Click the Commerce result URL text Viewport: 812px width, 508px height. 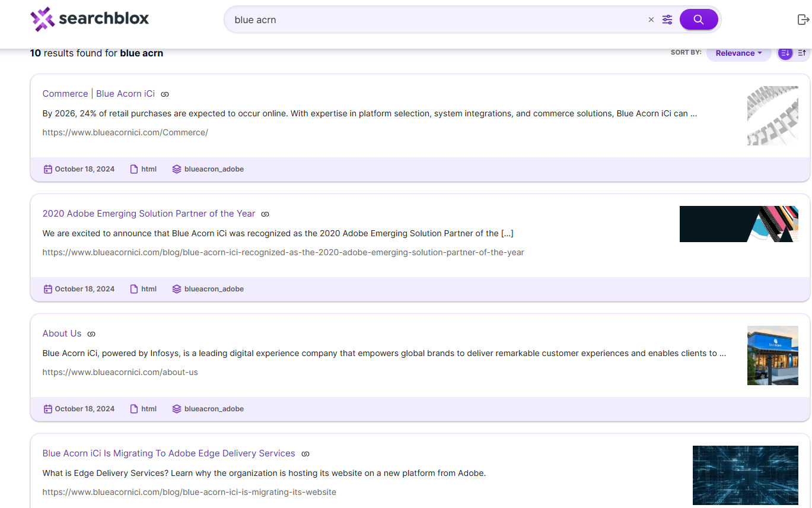(x=125, y=132)
